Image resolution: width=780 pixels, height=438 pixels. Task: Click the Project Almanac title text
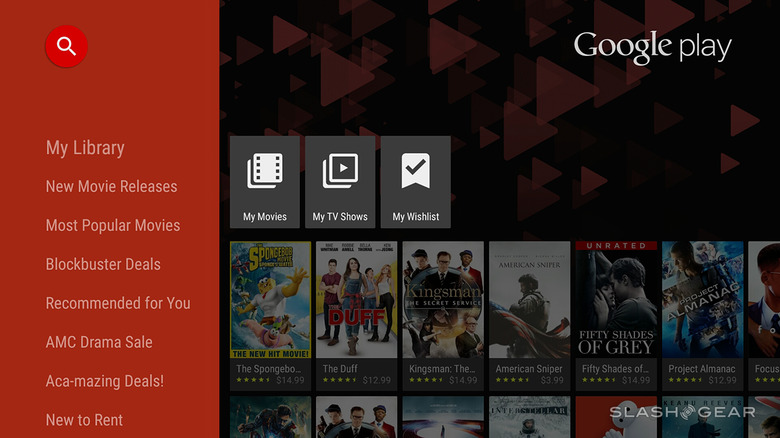(702, 369)
